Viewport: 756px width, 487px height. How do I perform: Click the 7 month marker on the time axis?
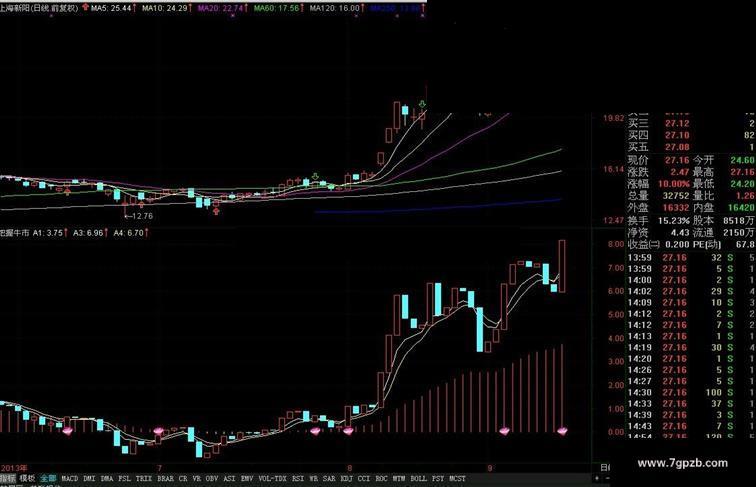160,468
